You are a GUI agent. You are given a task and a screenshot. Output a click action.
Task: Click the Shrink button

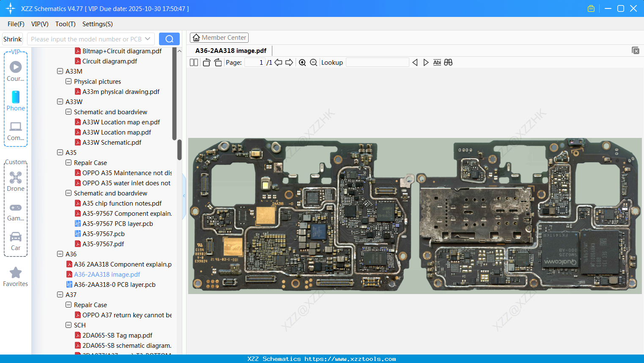[x=13, y=39]
